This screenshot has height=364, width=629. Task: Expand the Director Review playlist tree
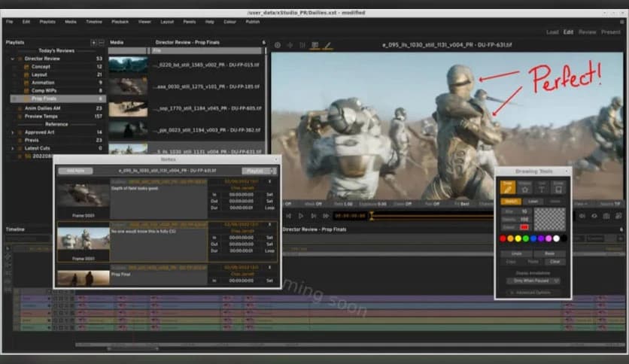pos(13,59)
